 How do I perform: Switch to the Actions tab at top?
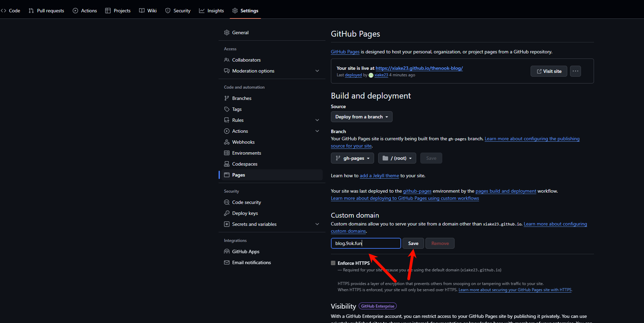tap(85, 11)
